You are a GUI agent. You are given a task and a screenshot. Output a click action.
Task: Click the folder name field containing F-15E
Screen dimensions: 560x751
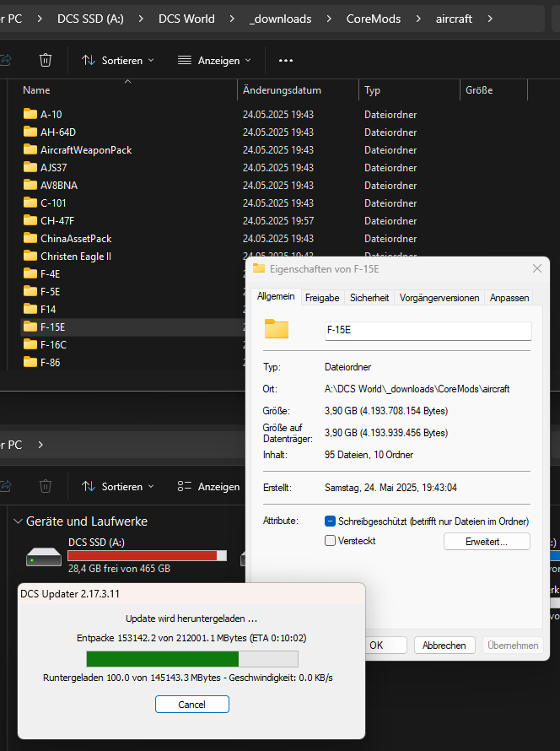tap(428, 330)
